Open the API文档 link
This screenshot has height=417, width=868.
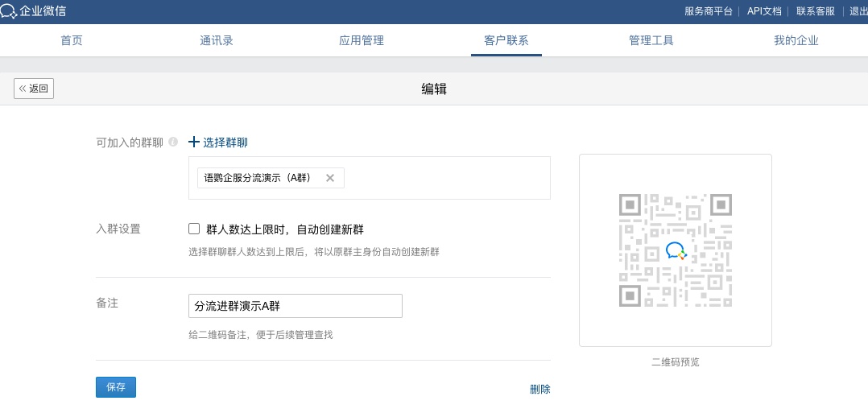pyautogui.click(x=764, y=11)
